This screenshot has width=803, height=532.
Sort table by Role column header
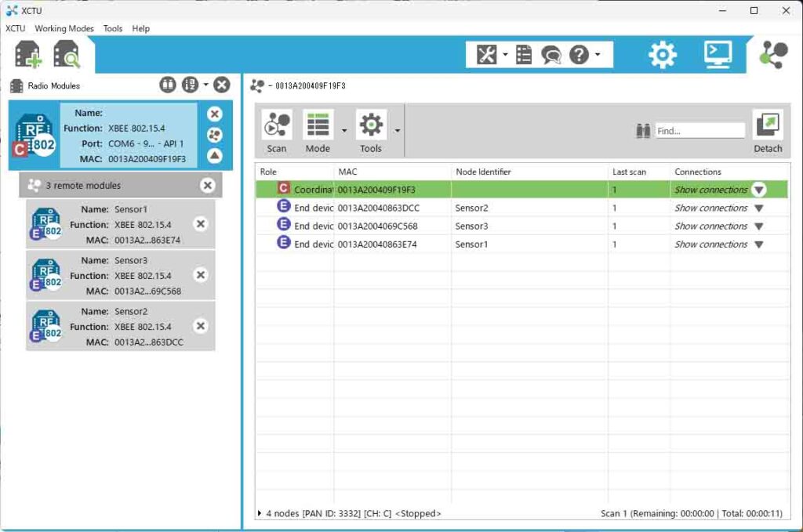(295, 172)
